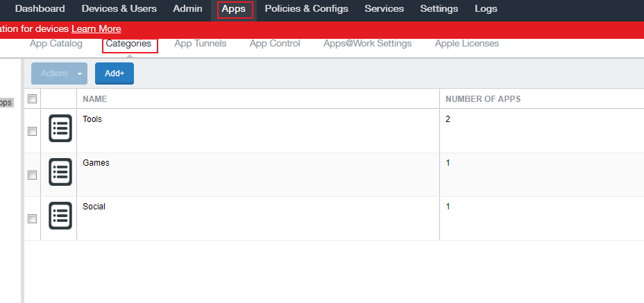Sort by the NUMBER OF APPS column
Screen dimensions: 644x303
pyautogui.click(x=483, y=99)
